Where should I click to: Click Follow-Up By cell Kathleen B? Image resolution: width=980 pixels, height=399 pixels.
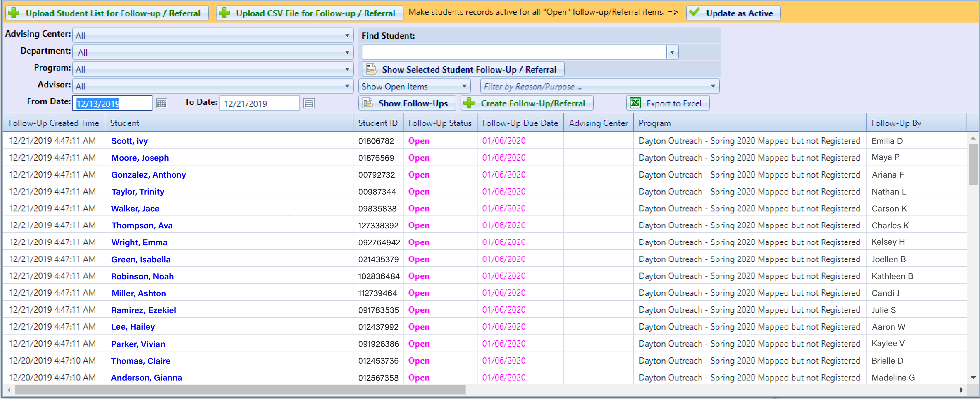coord(892,276)
